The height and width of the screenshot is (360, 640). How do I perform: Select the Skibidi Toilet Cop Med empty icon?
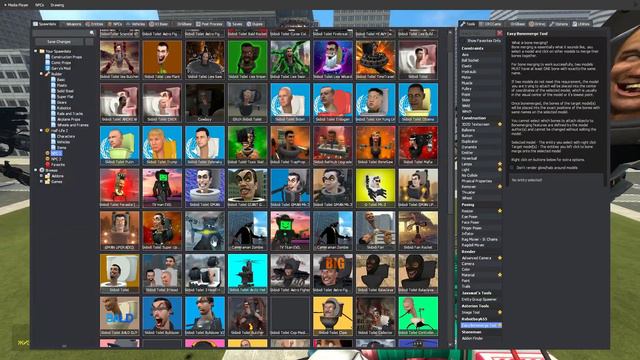[290, 316]
